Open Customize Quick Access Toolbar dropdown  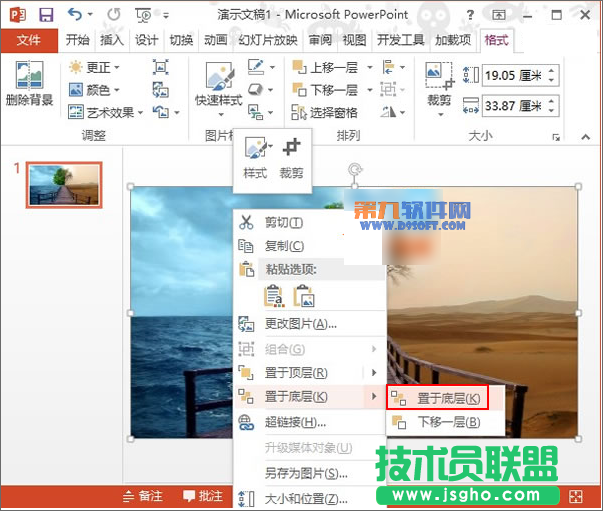(166, 15)
